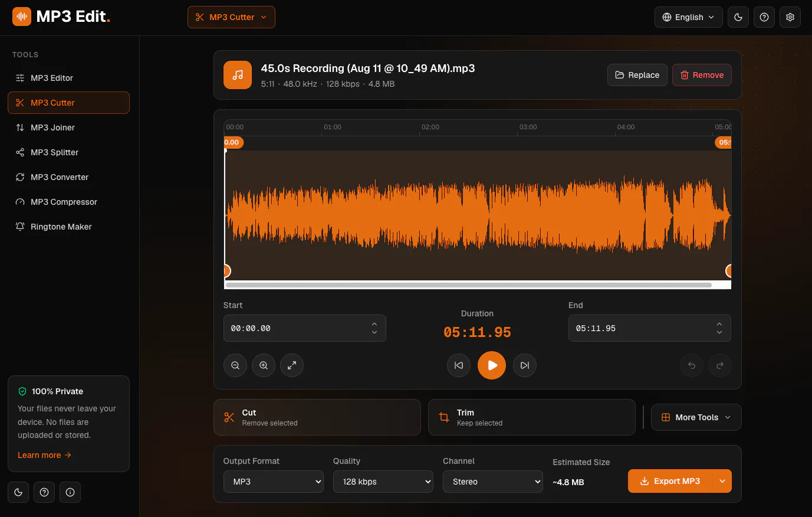The height and width of the screenshot is (517, 812).
Task: Click the estimated size ~4.8 MB text
Action: point(568,482)
